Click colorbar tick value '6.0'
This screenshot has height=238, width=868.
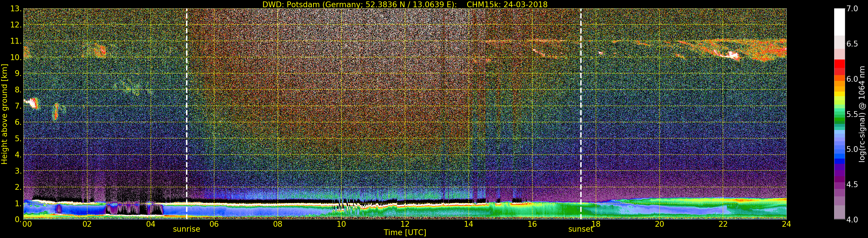point(852,79)
